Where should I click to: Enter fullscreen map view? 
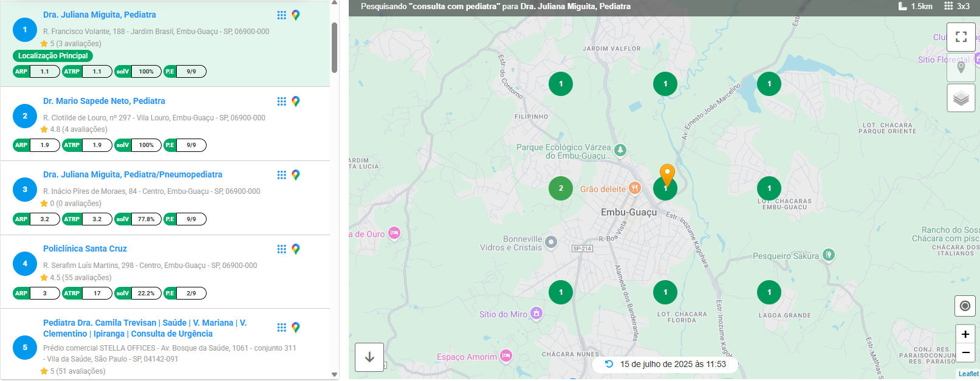(961, 37)
